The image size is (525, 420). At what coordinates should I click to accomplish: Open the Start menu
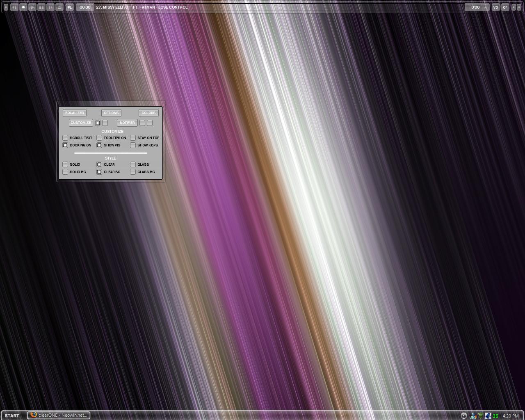(12, 415)
